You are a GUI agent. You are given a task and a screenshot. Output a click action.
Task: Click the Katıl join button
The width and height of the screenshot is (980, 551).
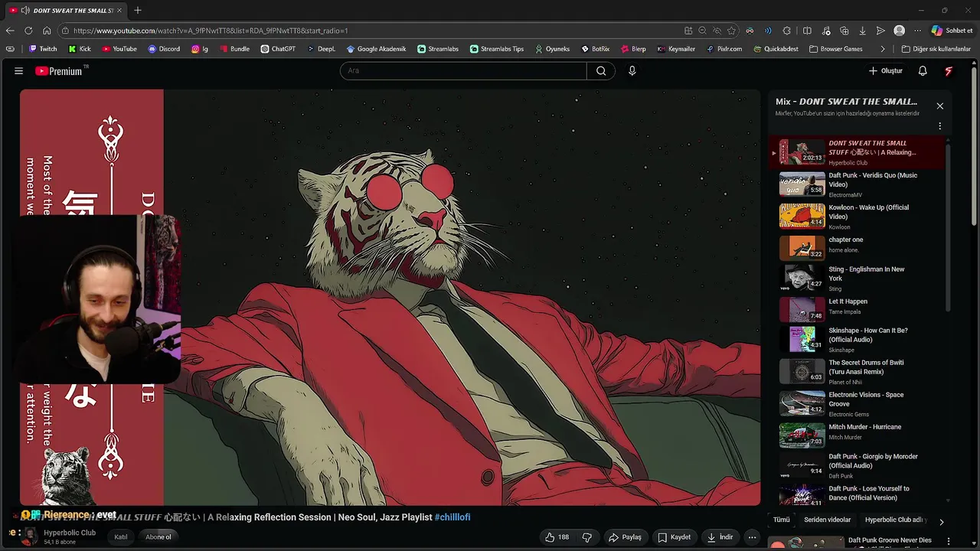(121, 537)
